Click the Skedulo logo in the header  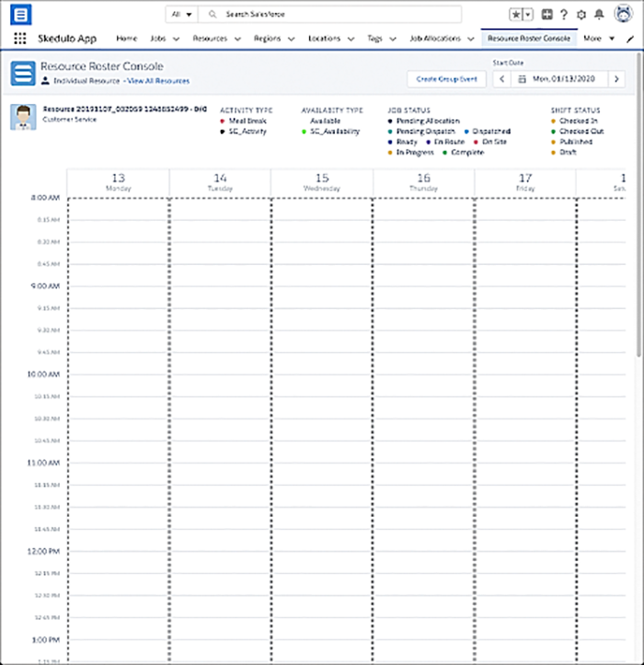coord(21,15)
